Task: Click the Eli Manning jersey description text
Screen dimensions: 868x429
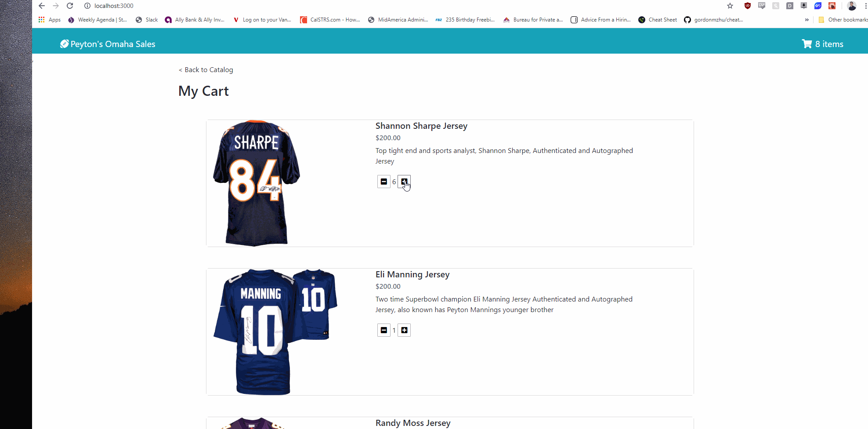Action: tap(504, 305)
